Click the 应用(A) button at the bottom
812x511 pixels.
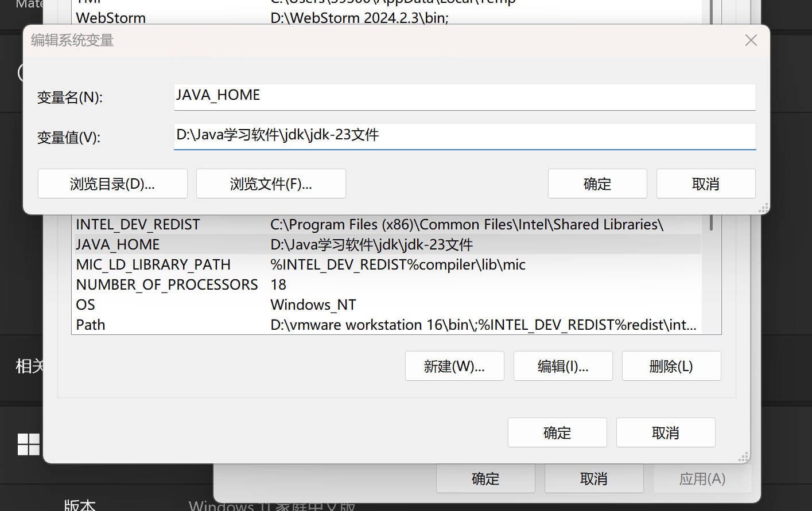click(x=702, y=478)
